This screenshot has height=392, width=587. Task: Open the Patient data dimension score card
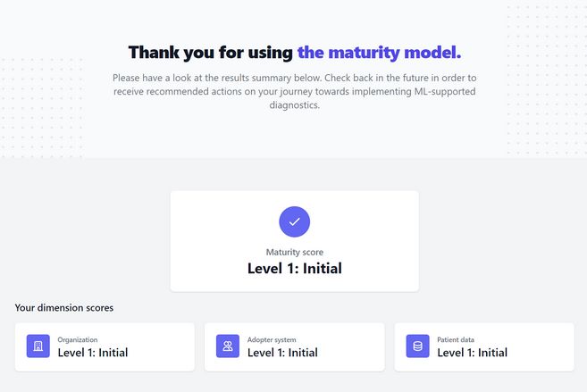[x=484, y=347]
